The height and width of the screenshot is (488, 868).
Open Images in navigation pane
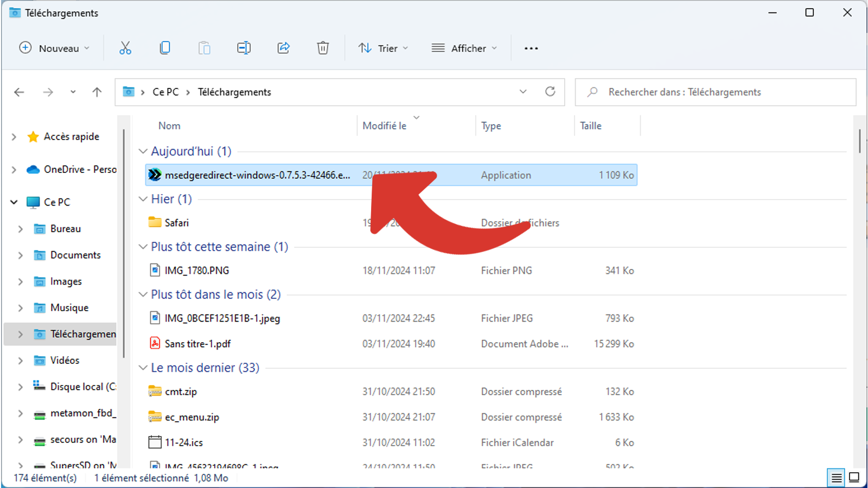tap(66, 281)
